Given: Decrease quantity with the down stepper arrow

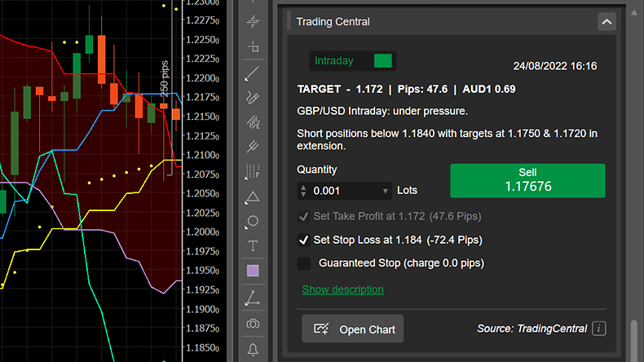Looking at the screenshot, I should click(x=303, y=194).
